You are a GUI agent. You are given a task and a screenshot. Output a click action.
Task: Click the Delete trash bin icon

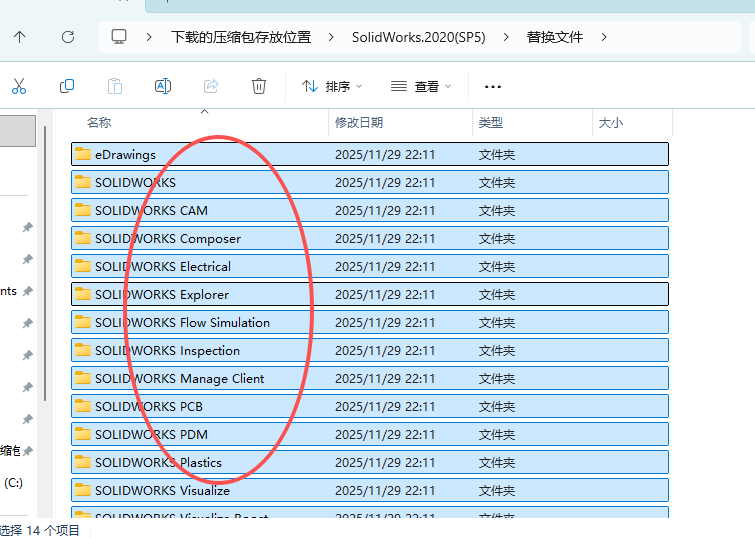point(259,86)
